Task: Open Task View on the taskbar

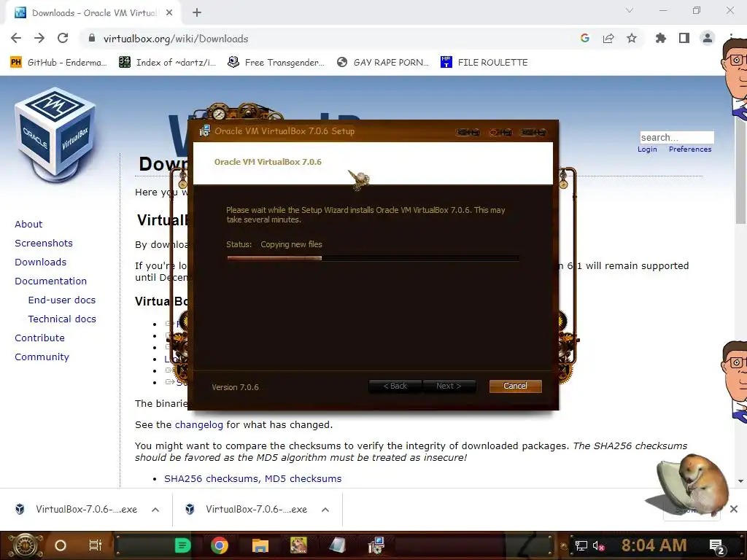Action: 96,545
